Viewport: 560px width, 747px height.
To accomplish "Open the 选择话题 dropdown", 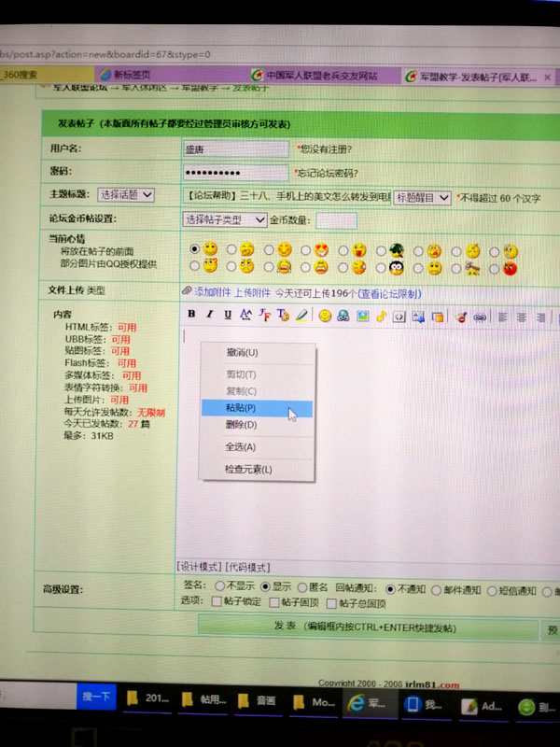I will point(126,194).
